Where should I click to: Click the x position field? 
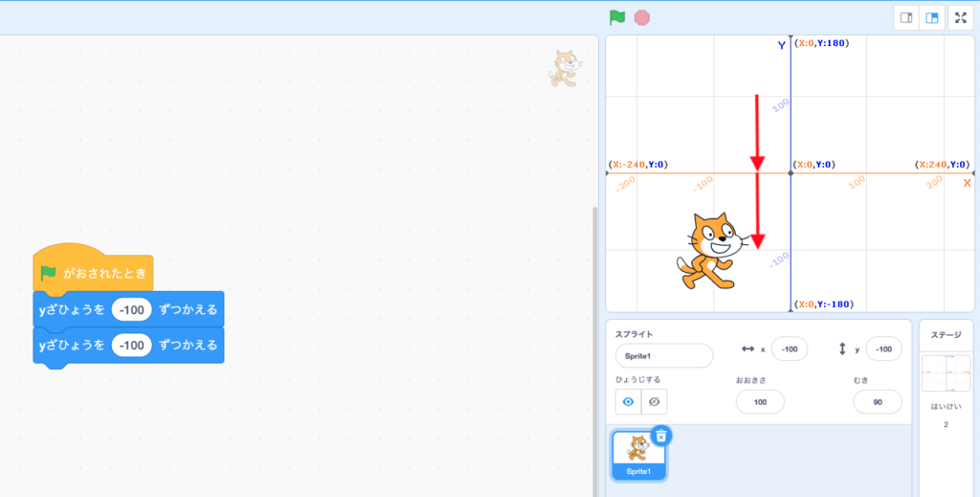coord(790,350)
